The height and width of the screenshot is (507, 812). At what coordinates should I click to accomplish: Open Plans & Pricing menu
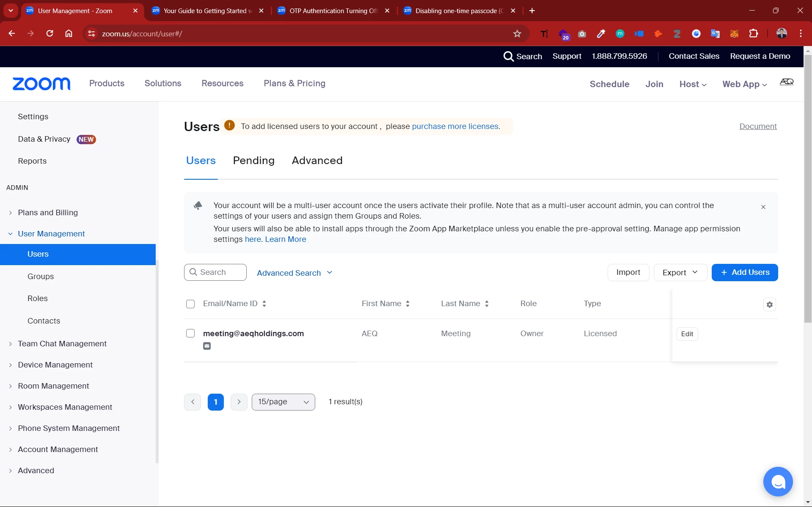pos(295,83)
